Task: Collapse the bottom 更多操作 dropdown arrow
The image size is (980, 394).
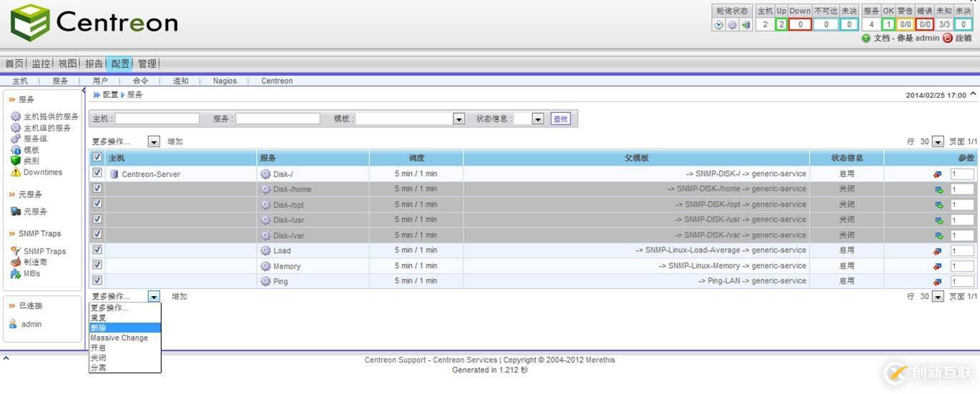Action: point(154,296)
